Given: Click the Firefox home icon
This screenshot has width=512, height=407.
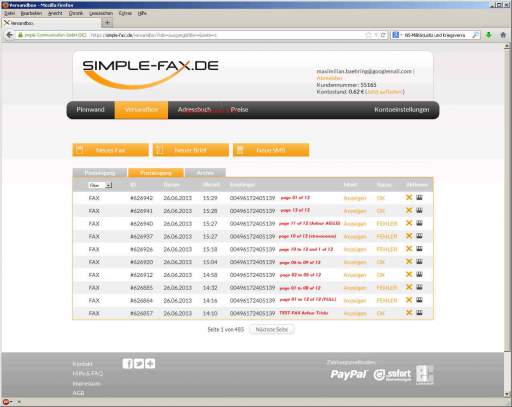Looking at the screenshot, I should pyautogui.click(x=503, y=35).
